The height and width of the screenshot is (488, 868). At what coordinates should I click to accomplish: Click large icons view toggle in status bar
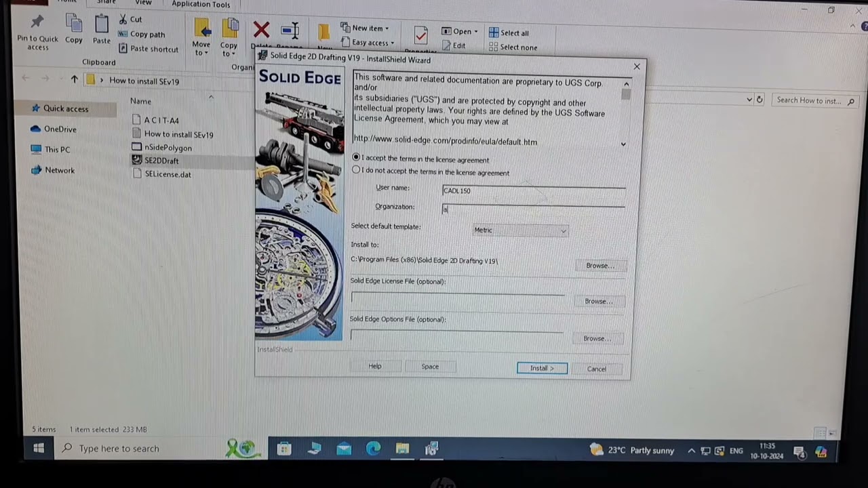click(831, 432)
